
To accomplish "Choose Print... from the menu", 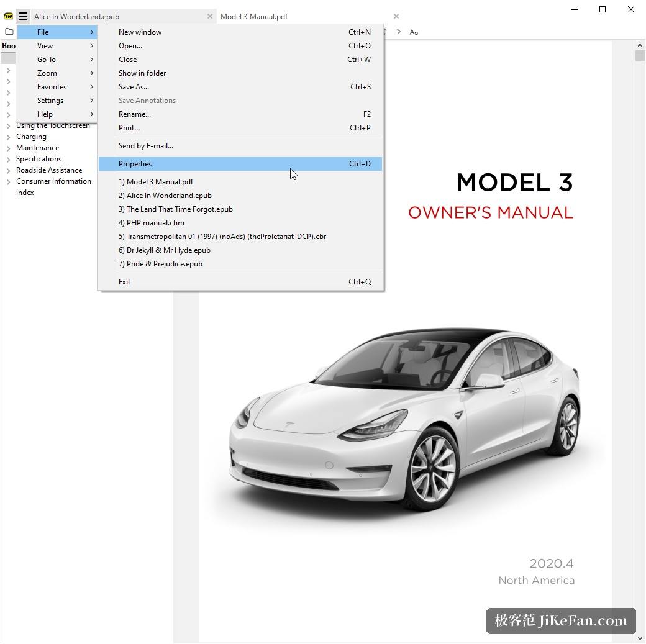I will tap(240, 128).
